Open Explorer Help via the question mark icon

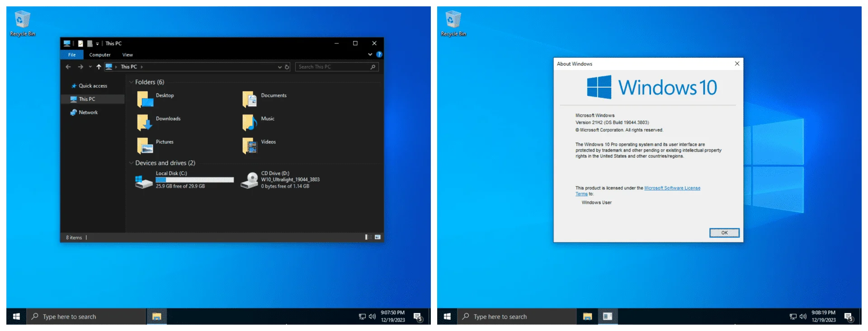tap(379, 54)
